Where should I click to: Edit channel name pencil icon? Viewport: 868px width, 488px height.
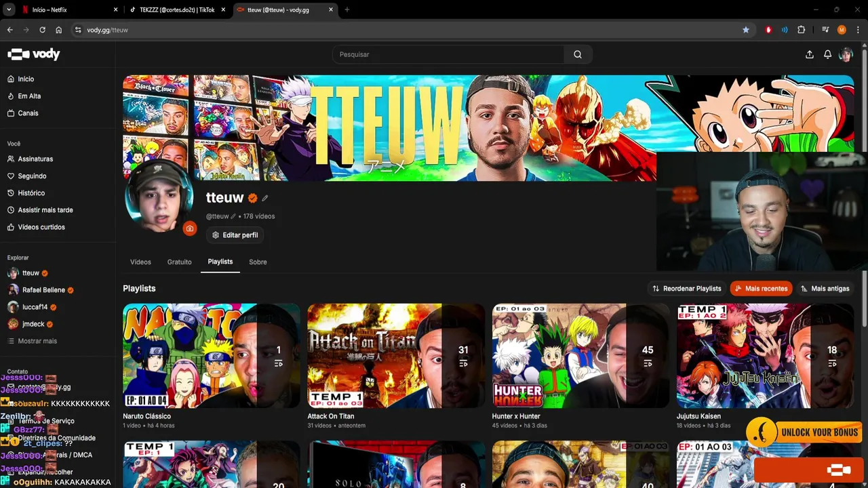click(x=265, y=198)
